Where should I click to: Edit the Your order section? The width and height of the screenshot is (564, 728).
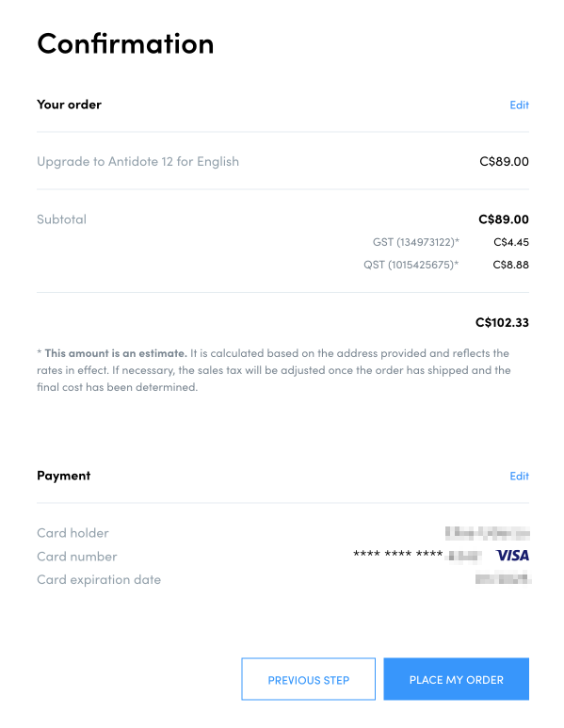coord(519,105)
